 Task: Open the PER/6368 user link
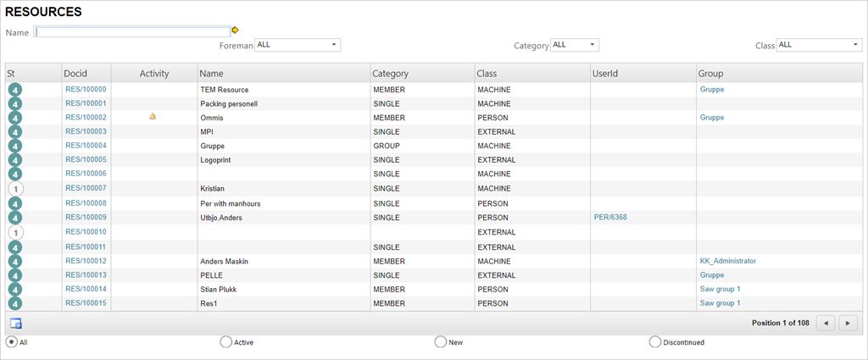coord(610,218)
